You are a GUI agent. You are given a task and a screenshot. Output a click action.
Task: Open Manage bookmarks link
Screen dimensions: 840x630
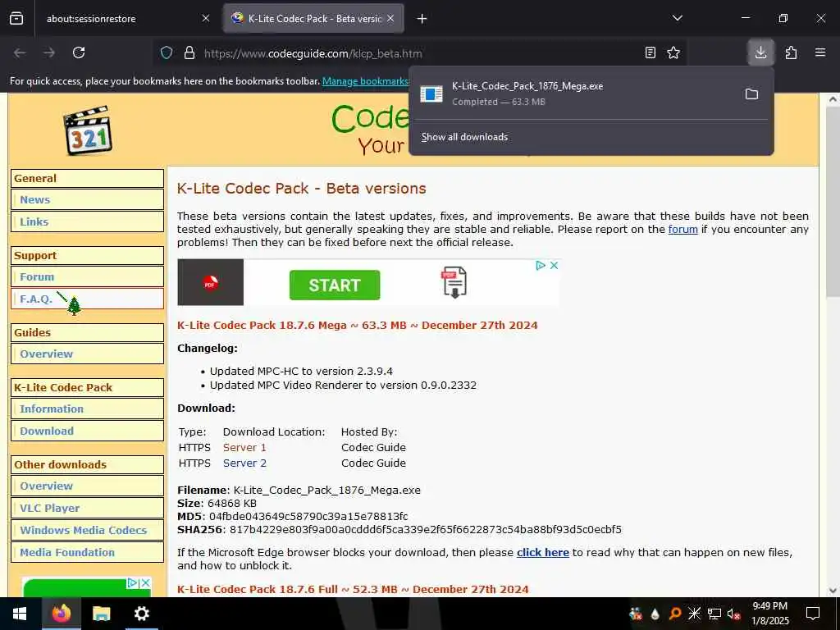click(365, 81)
